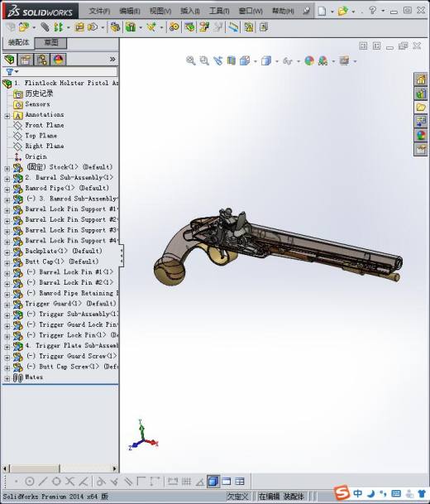Expand the Butt Cap<1> node
The height and width of the screenshot is (504, 430).
pos(7,262)
